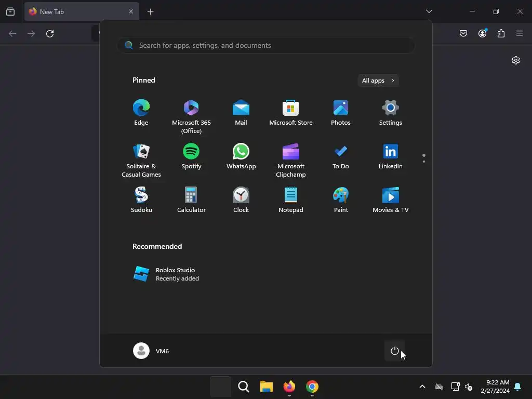This screenshot has width=532, height=399.
Task: Open the Firefox account icon
Action: pos(483,33)
